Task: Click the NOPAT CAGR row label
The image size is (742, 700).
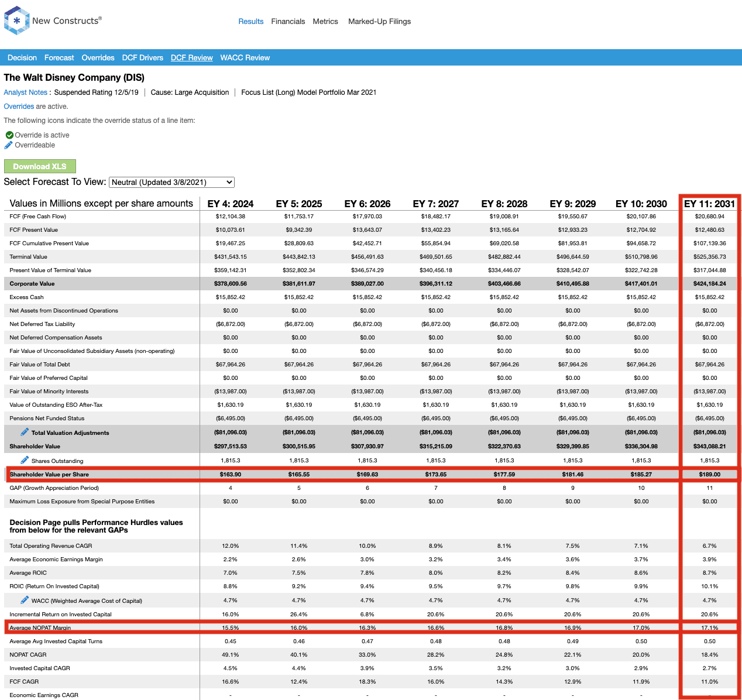Action: click(x=28, y=655)
